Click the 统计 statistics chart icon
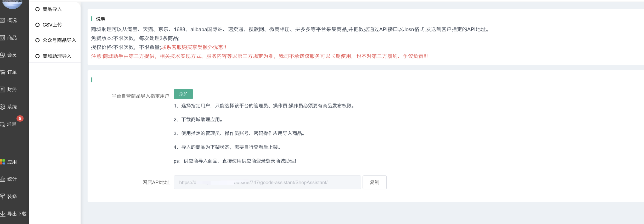Screen dimensions: 644x224 tap(3, 179)
